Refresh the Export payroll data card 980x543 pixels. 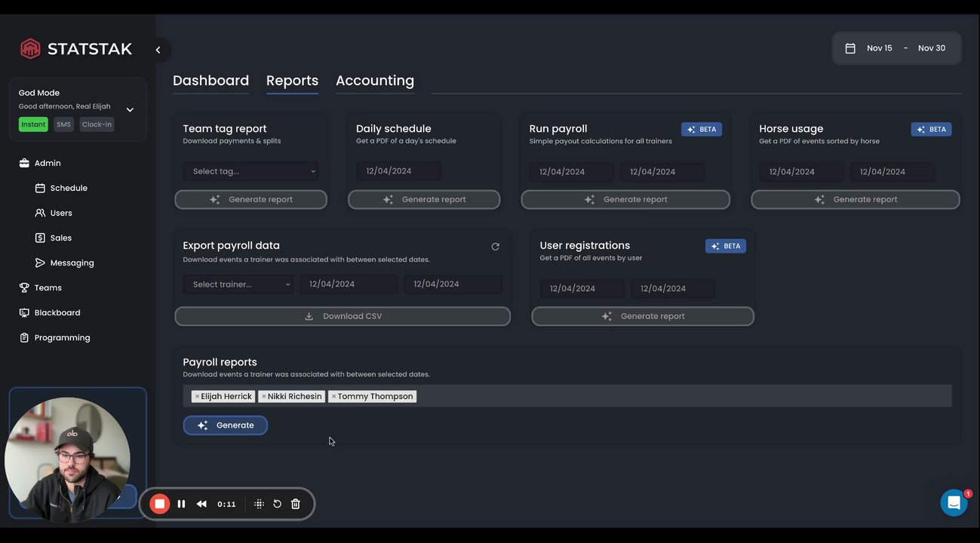[496, 247]
